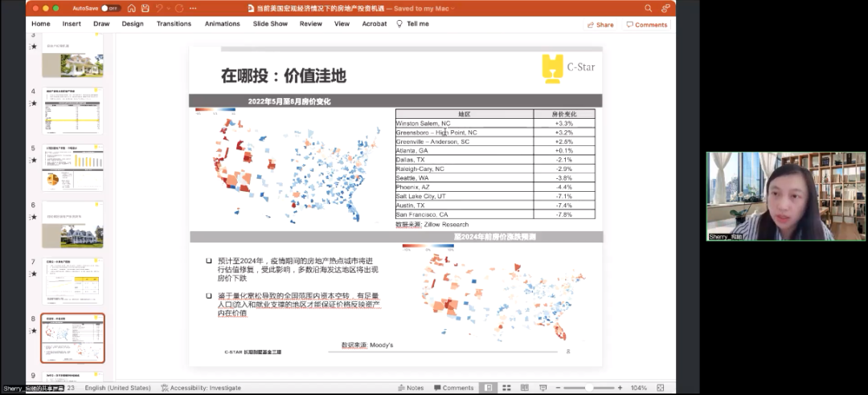
Task: Open the Acrobat tab
Action: [x=375, y=24]
